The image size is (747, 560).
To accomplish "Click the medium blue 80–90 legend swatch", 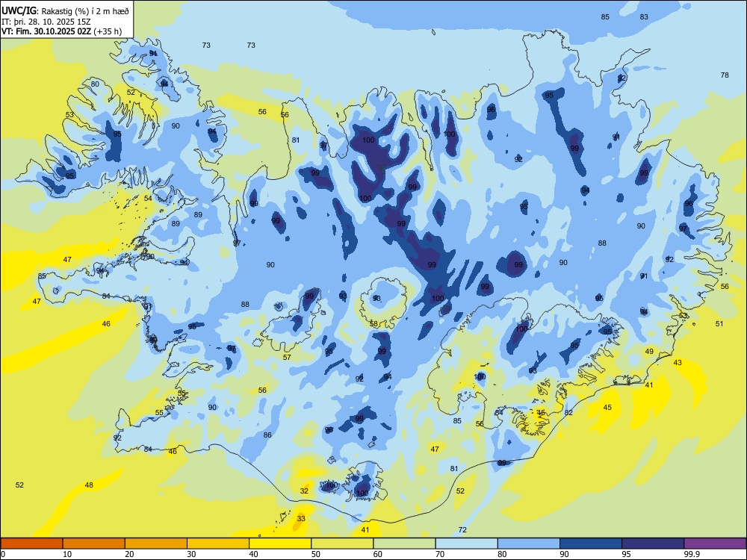I will pos(529,544).
